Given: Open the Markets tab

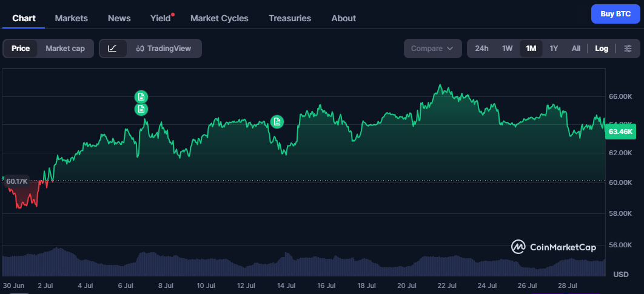Looking at the screenshot, I should click(x=72, y=18).
